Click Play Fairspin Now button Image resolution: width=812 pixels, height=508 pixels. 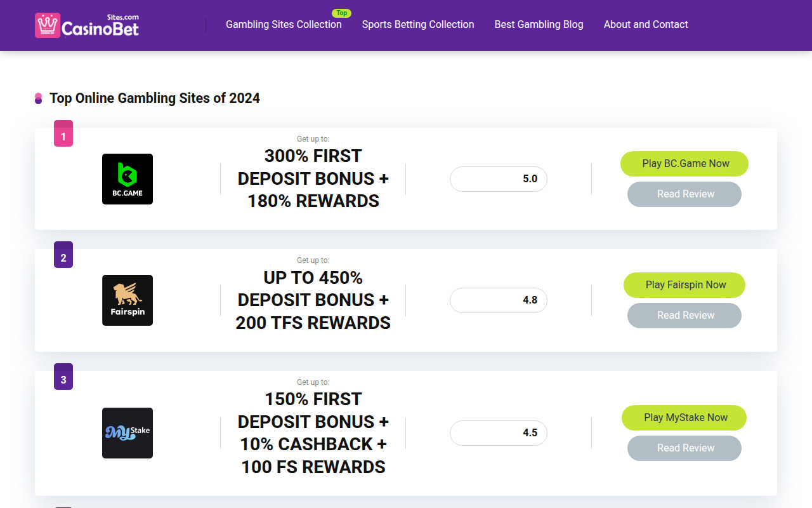tap(684, 285)
